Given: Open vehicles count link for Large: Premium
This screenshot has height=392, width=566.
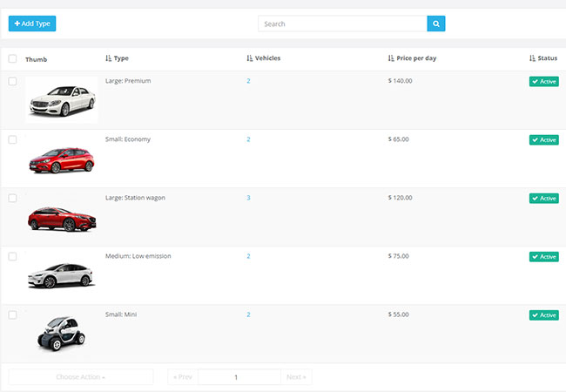Looking at the screenshot, I should tap(248, 81).
